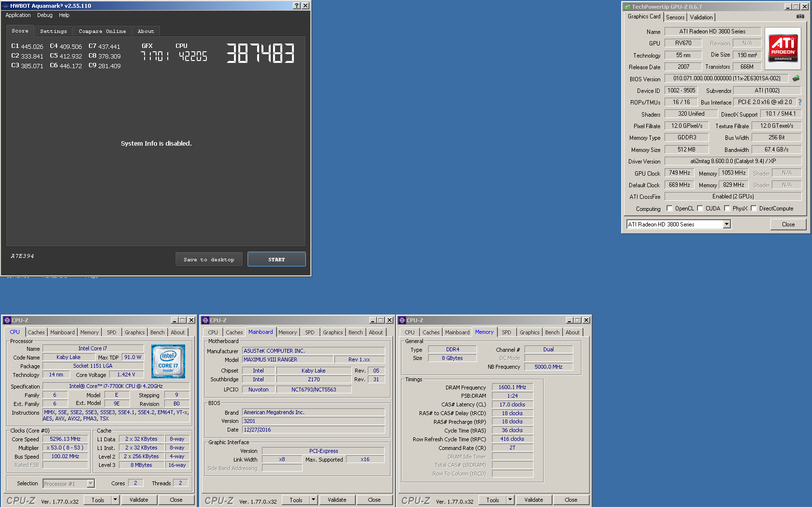Click the START benchmark button
This screenshot has width=812, height=508.
(276, 259)
